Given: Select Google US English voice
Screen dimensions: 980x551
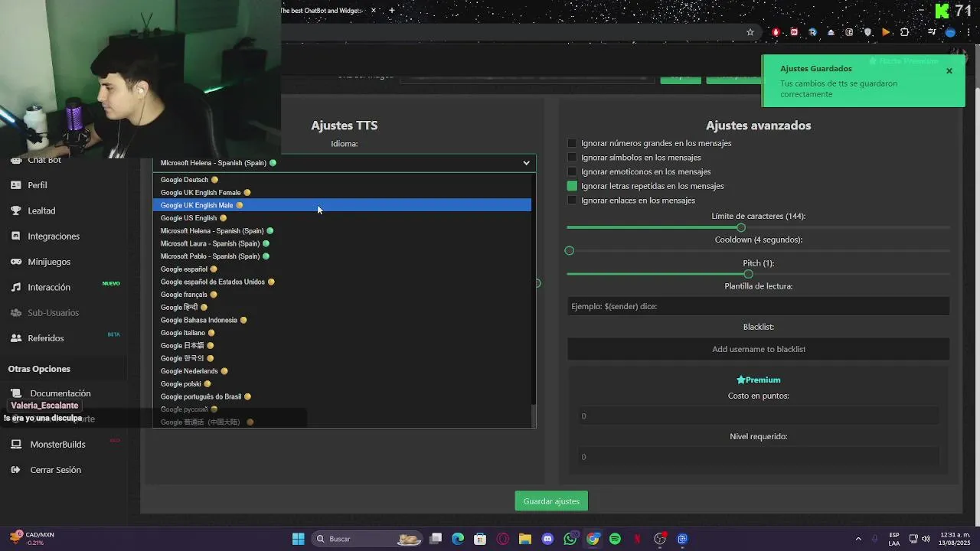Looking at the screenshot, I should (x=341, y=218).
